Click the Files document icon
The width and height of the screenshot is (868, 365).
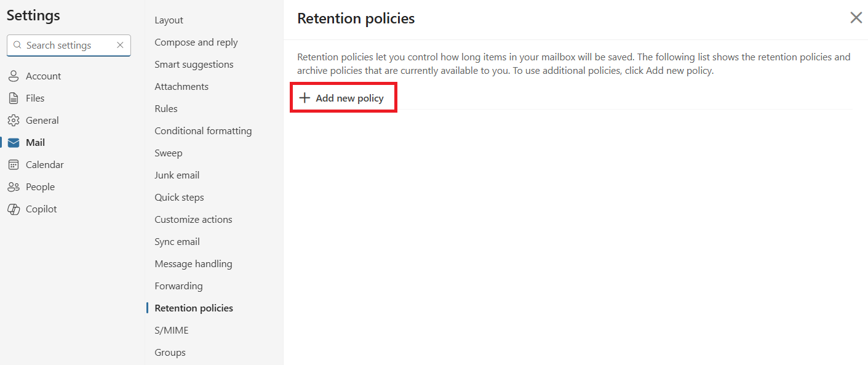14,98
